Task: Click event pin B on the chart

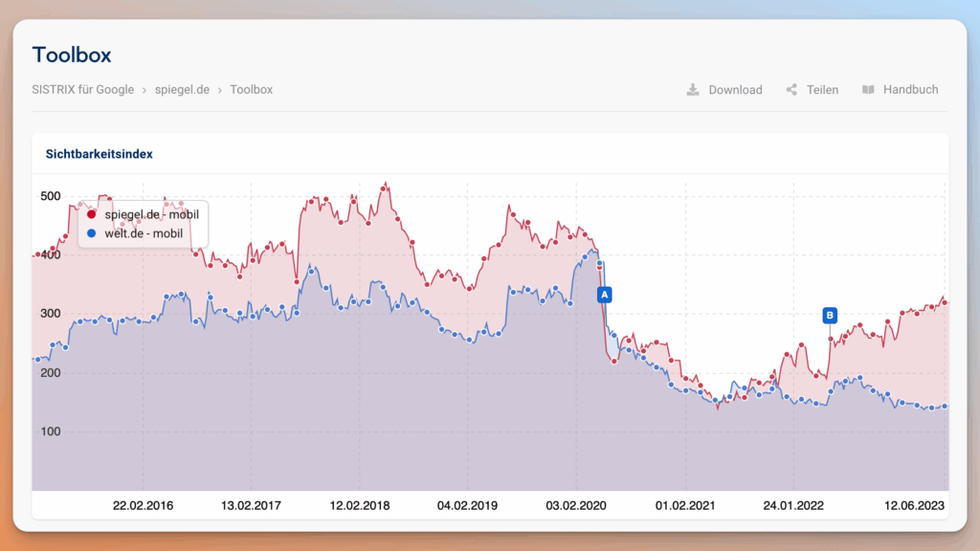Action: click(x=830, y=316)
